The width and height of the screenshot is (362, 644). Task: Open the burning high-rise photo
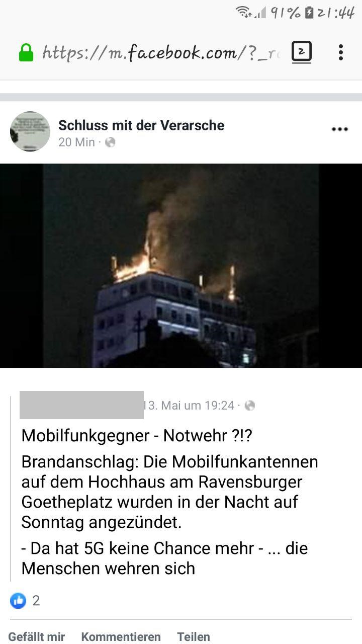point(181,266)
